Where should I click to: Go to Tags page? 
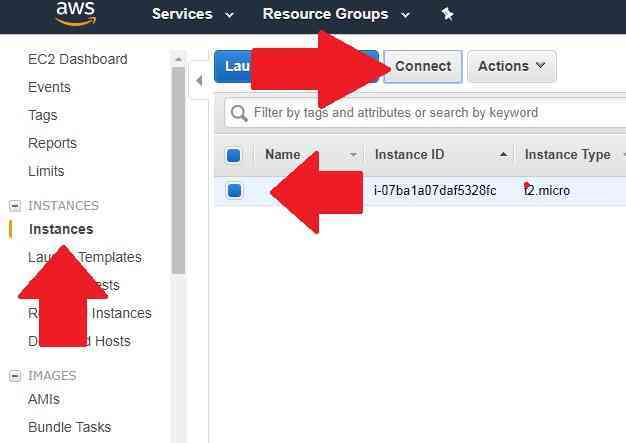(42, 115)
